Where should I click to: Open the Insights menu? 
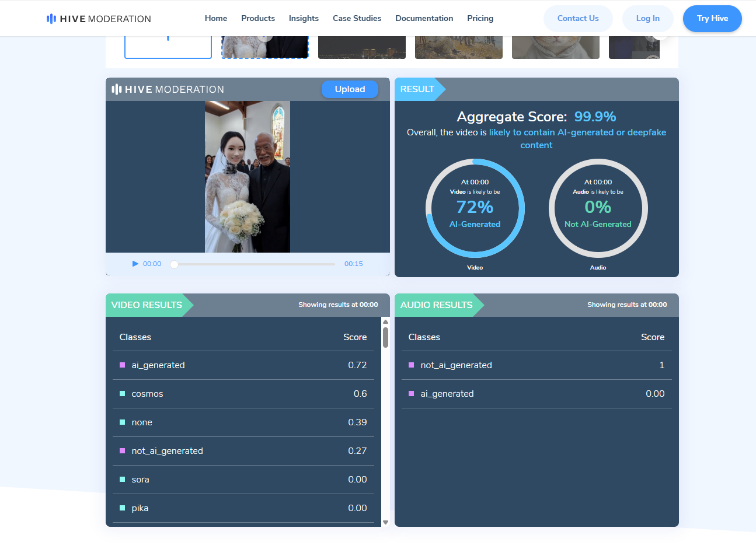tap(304, 19)
